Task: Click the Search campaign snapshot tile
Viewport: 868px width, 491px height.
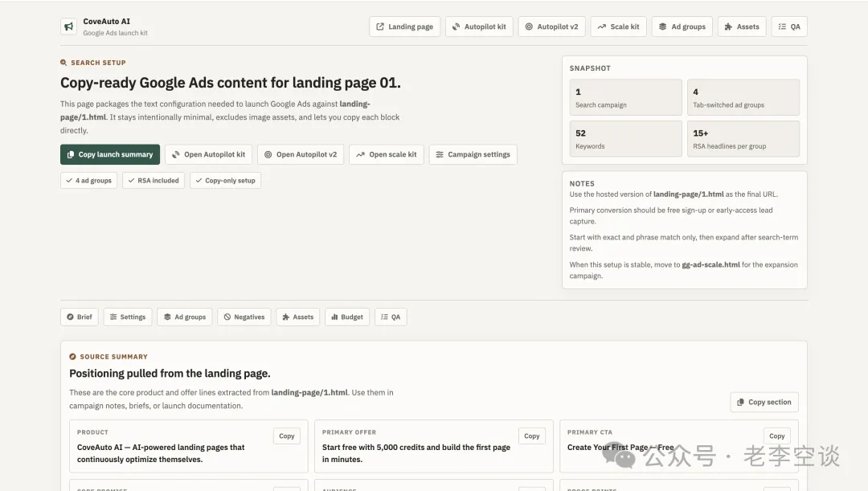Action: [625, 97]
